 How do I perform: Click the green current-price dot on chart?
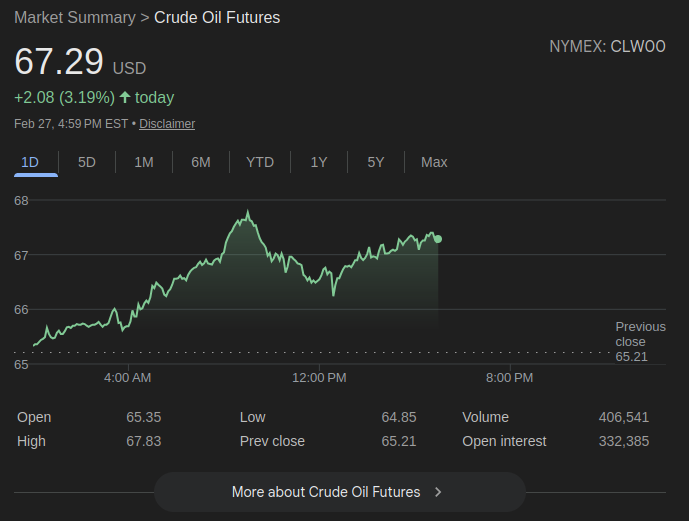tap(438, 239)
